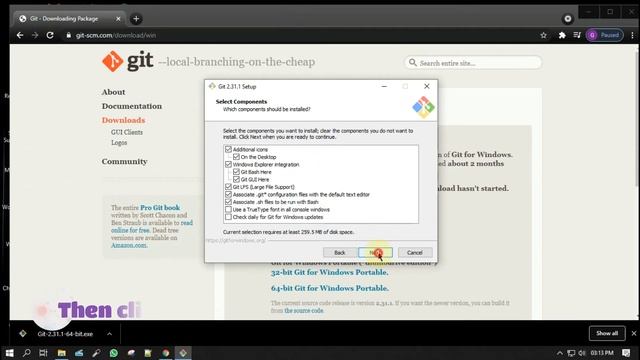Open Chrome extensions puzzle icon
640x360 pixels.
562,36
